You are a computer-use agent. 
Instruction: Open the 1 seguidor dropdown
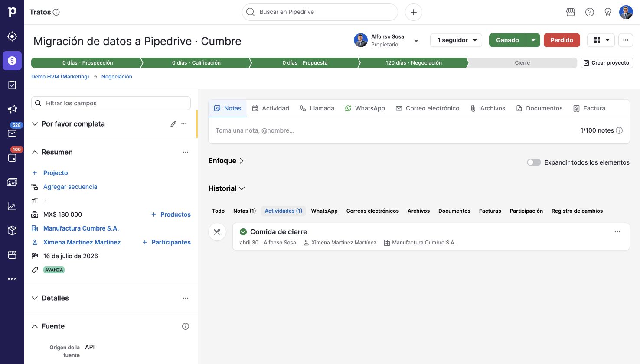[x=456, y=40]
